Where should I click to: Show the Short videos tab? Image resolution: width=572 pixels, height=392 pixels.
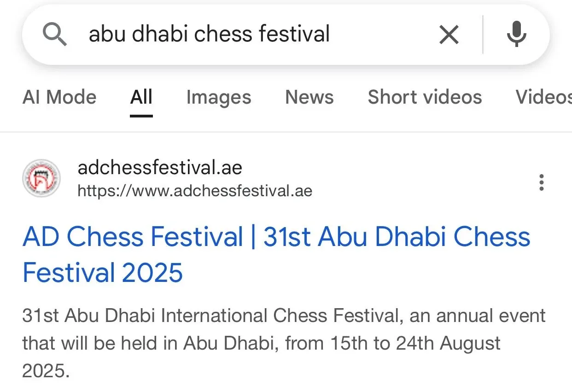click(425, 97)
